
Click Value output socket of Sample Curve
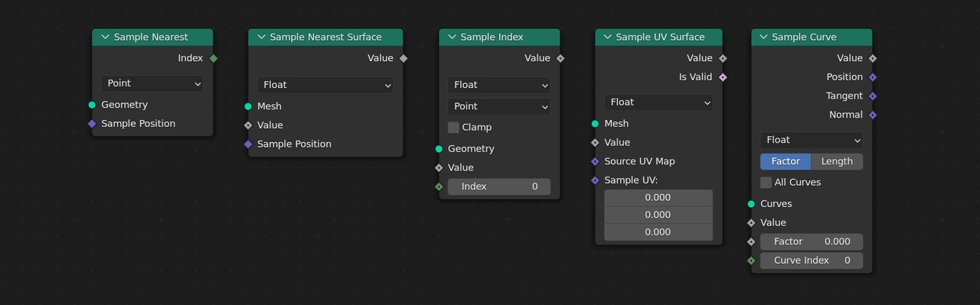(873, 58)
